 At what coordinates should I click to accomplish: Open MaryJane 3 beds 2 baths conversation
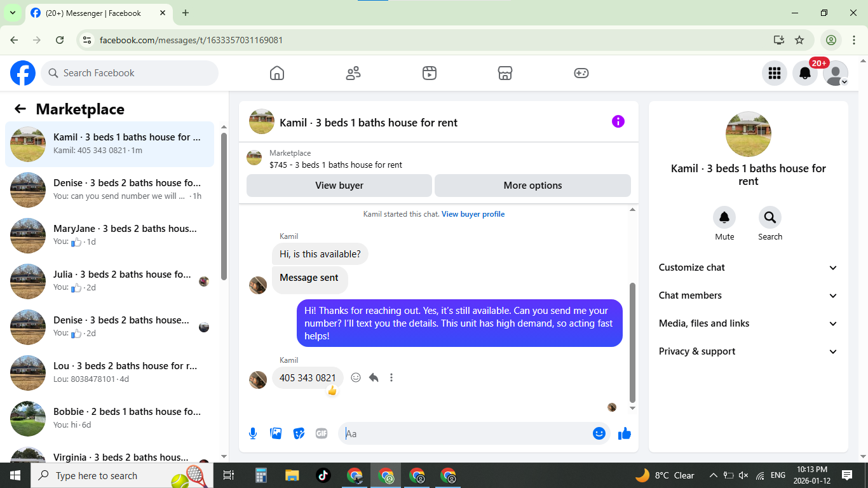(110, 236)
